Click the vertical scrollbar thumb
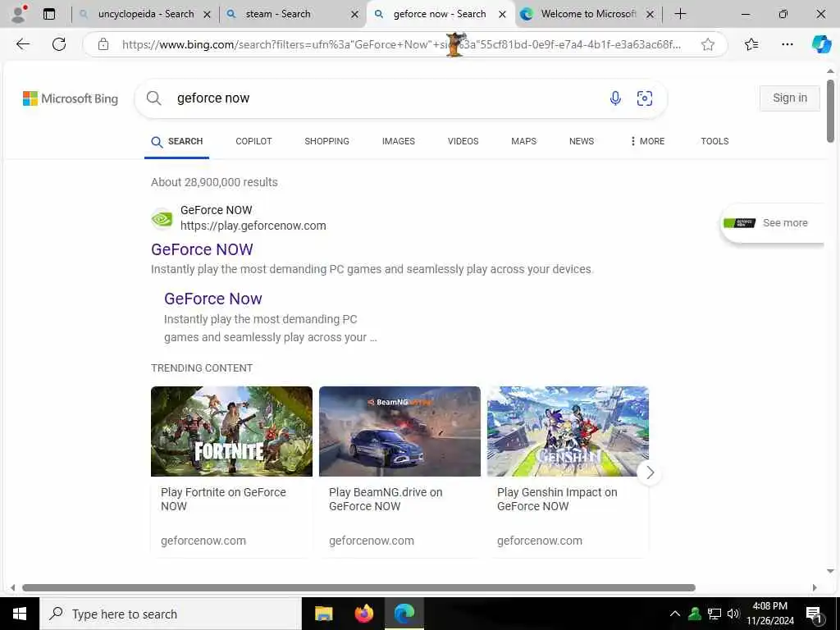The image size is (840, 630). coord(830,111)
